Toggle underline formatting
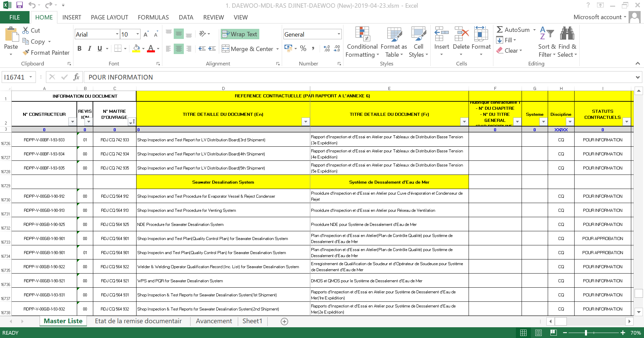This screenshot has height=338, width=644. tap(100, 48)
